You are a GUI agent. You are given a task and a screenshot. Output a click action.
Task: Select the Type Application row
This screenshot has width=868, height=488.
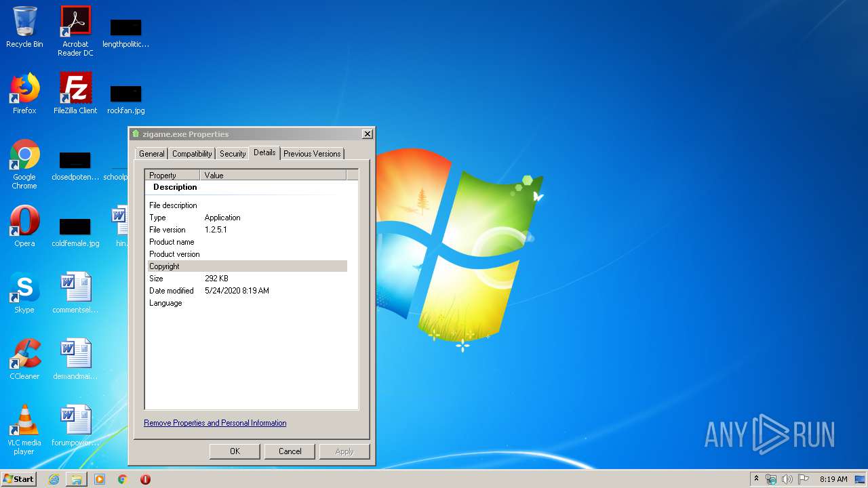point(248,218)
